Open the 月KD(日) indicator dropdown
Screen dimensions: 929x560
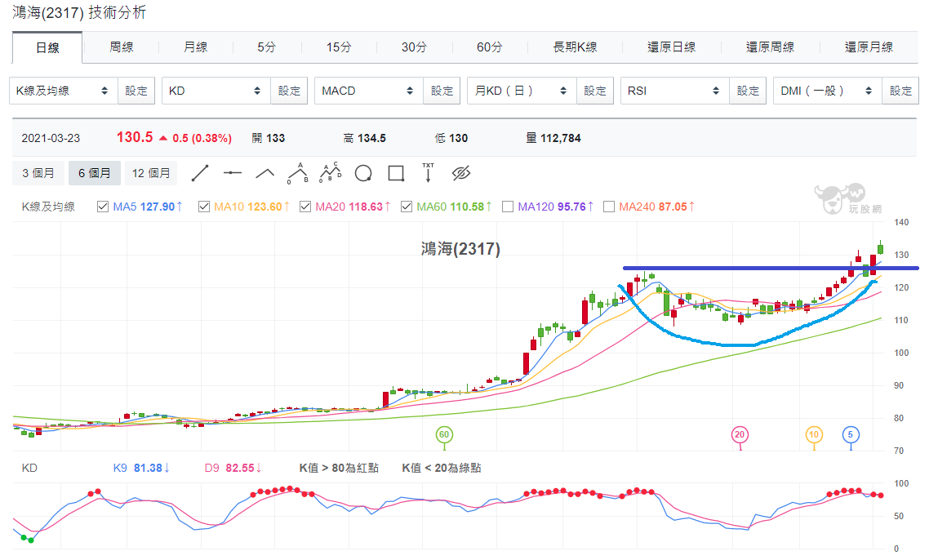[522, 91]
